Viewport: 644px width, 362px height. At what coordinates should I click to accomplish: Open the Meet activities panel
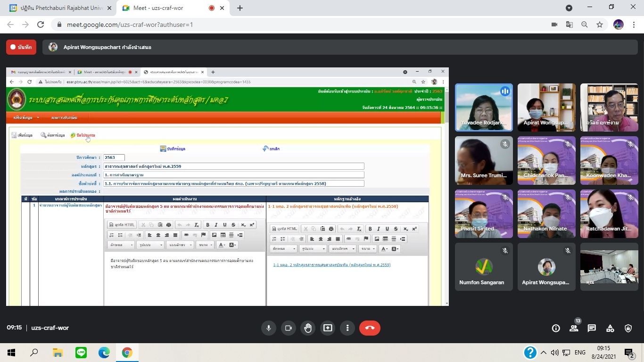[x=610, y=329]
